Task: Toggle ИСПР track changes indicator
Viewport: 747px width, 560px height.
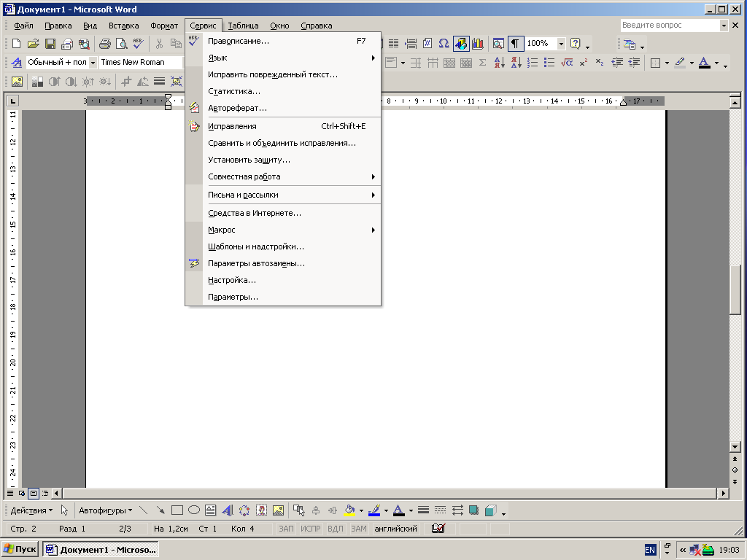Action: pos(310,529)
